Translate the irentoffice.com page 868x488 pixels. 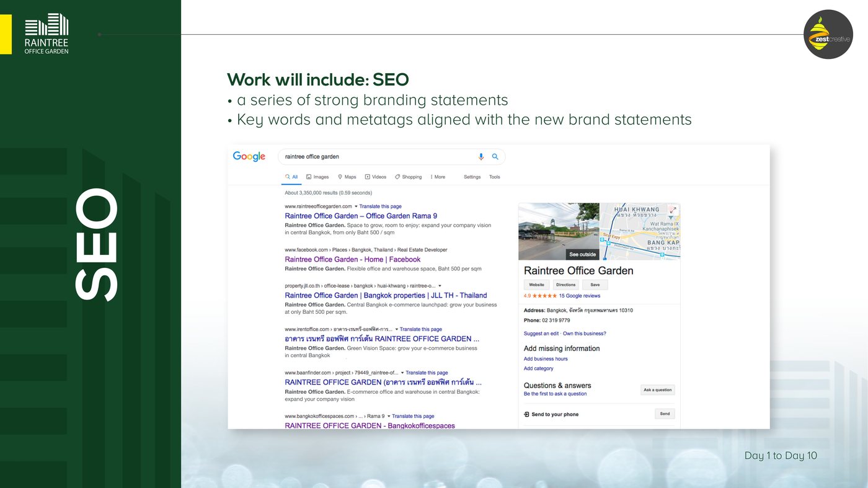421,329
